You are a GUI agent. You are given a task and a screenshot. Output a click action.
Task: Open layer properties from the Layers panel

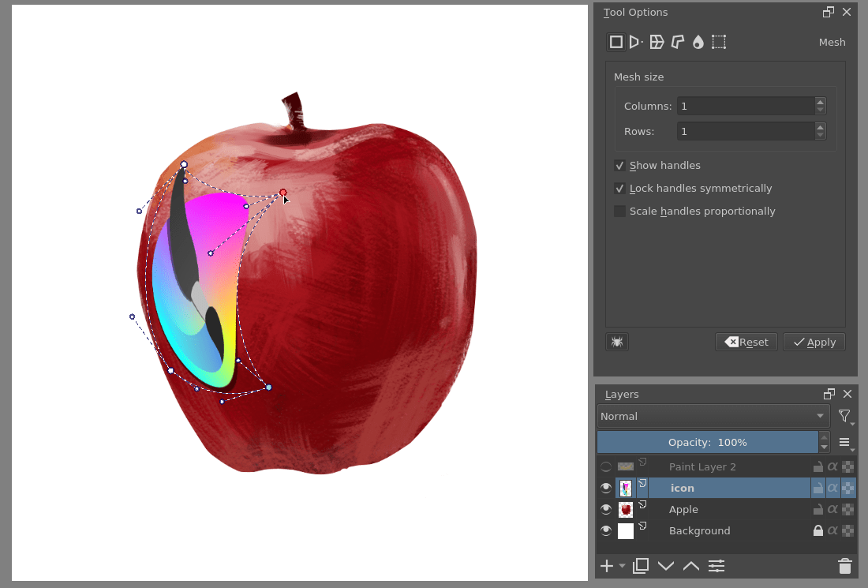pos(716,566)
